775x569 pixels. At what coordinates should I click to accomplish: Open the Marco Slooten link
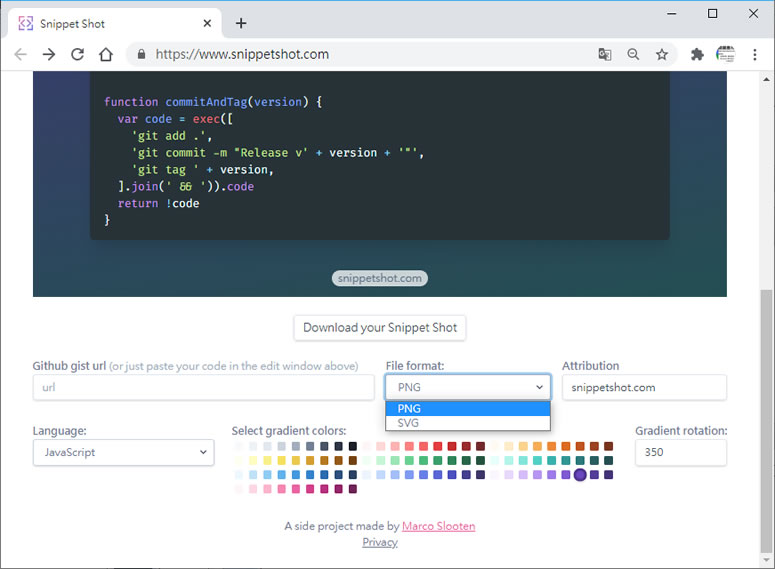pos(438,526)
